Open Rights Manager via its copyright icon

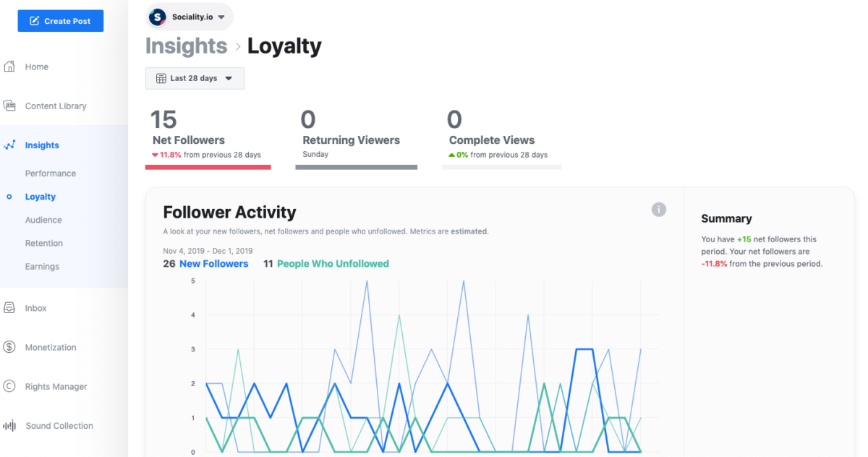pos(10,386)
